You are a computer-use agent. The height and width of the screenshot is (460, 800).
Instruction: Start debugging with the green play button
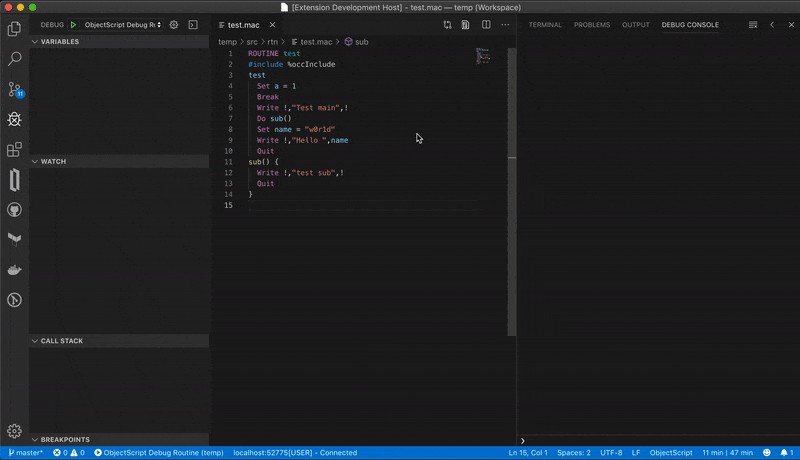(x=73, y=24)
